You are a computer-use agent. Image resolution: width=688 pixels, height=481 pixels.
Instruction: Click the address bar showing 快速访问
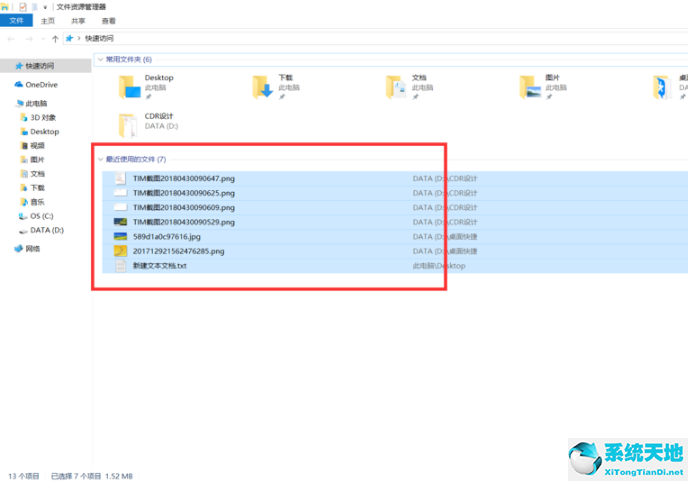pos(375,39)
